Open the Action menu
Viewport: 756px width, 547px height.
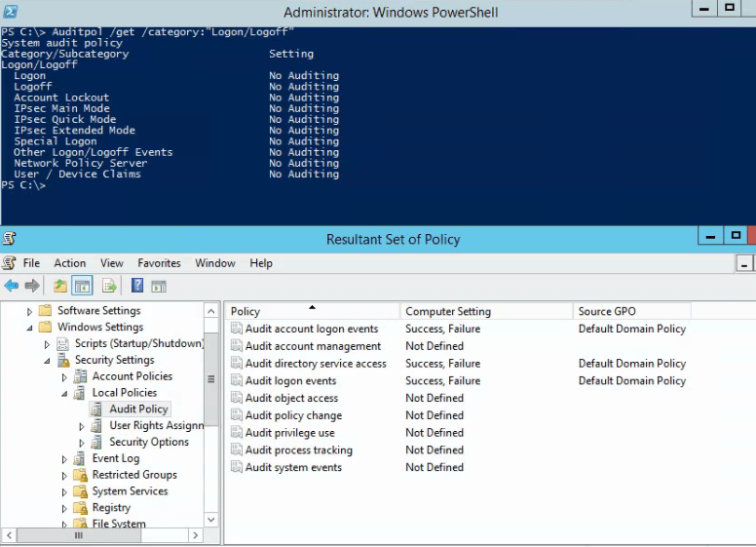pos(69,263)
